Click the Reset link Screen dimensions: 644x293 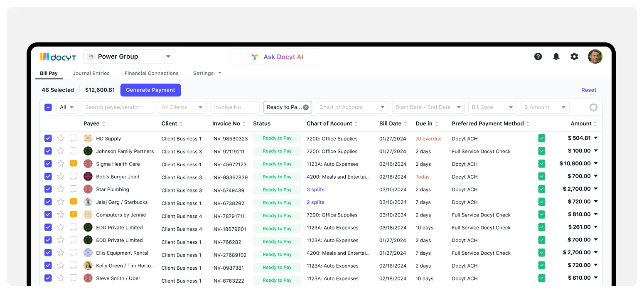[x=589, y=90]
